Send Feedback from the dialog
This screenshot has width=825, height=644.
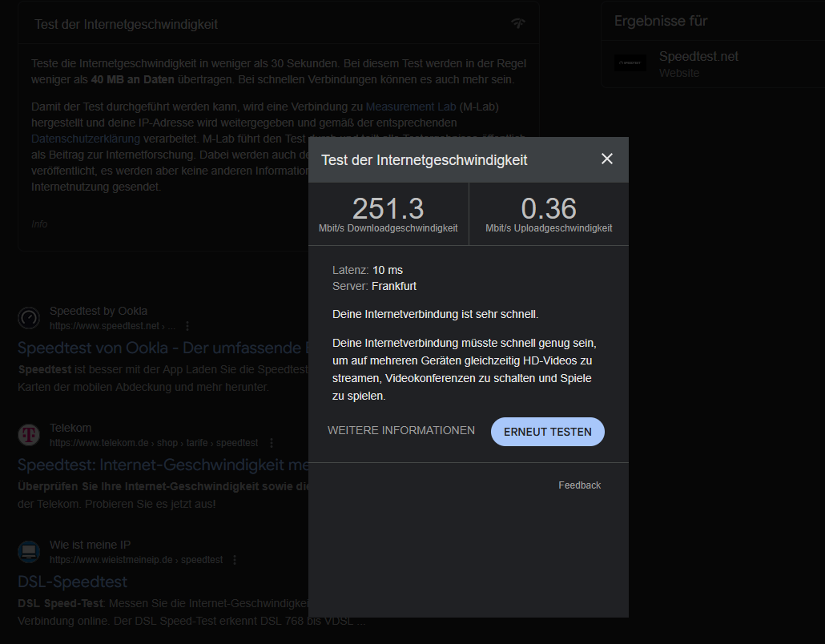tap(579, 485)
